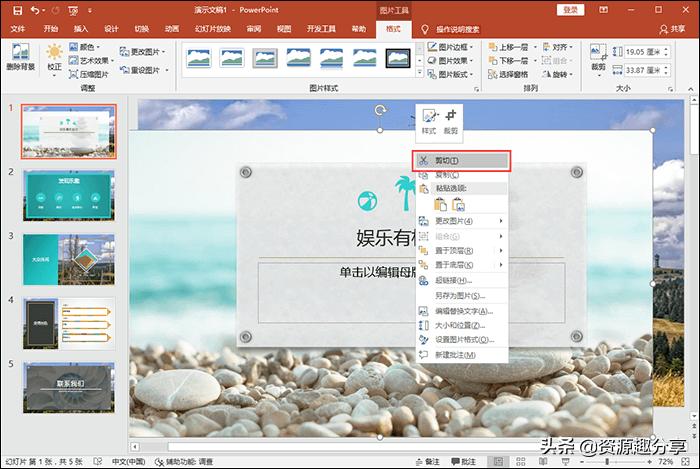The width and height of the screenshot is (700, 469).
Task: Open Bring to Front (置于顶层) submenu
Action: pos(462,251)
